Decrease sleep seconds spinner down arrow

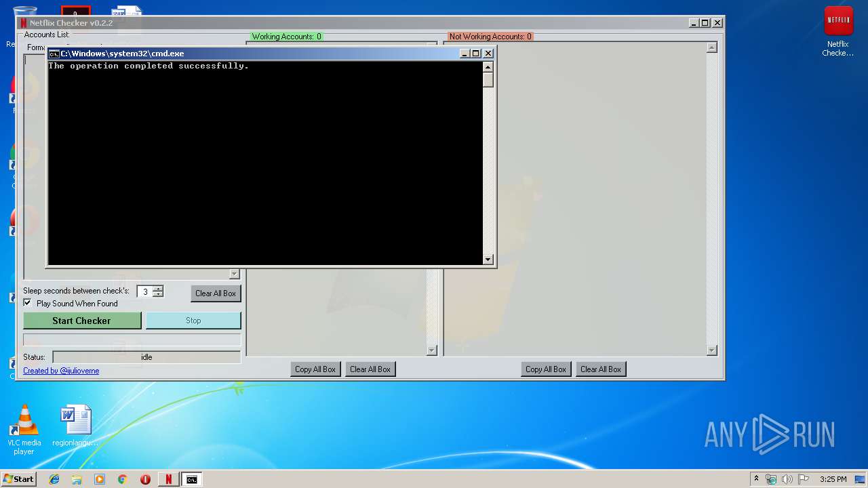[158, 295]
